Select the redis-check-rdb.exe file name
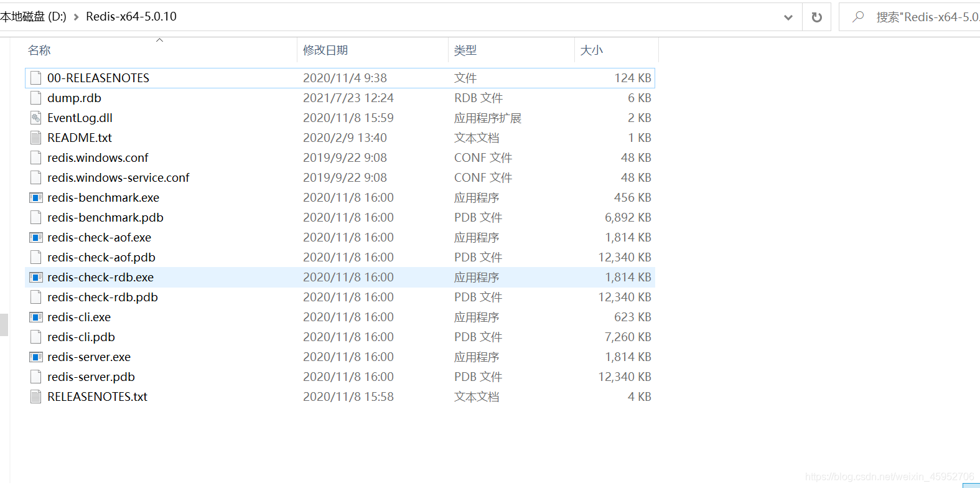The height and width of the screenshot is (488, 980). 100,277
